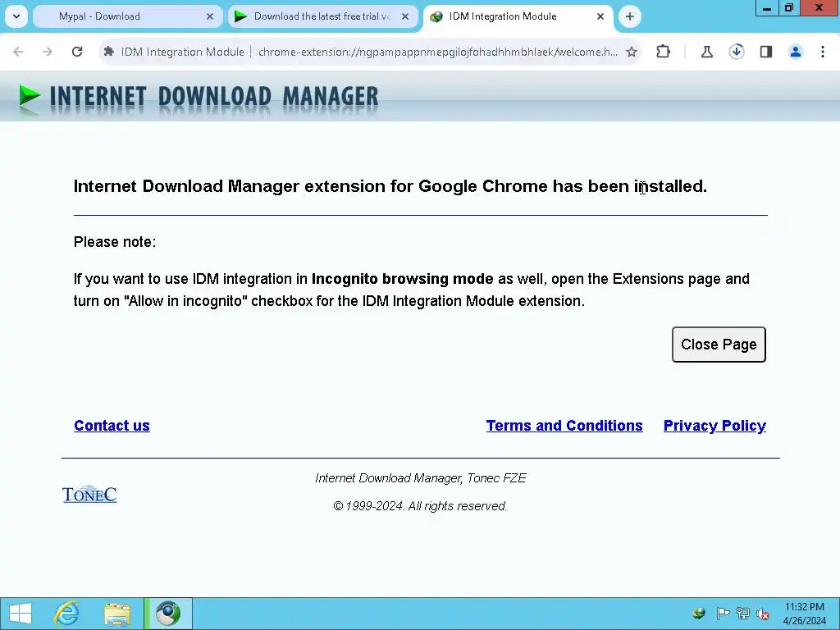The height and width of the screenshot is (630, 840).
Task: Open the network tray icon
Action: [x=743, y=614]
